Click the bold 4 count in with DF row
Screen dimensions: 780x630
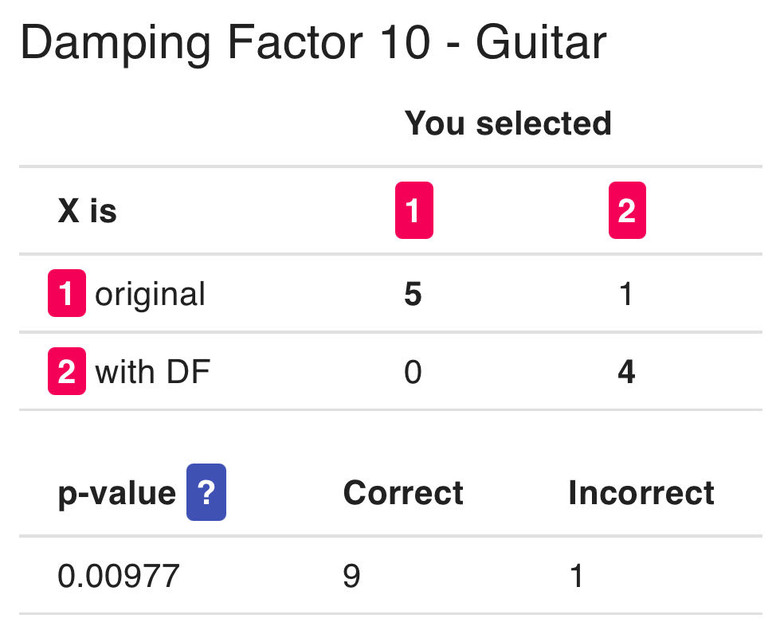pos(626,372)
